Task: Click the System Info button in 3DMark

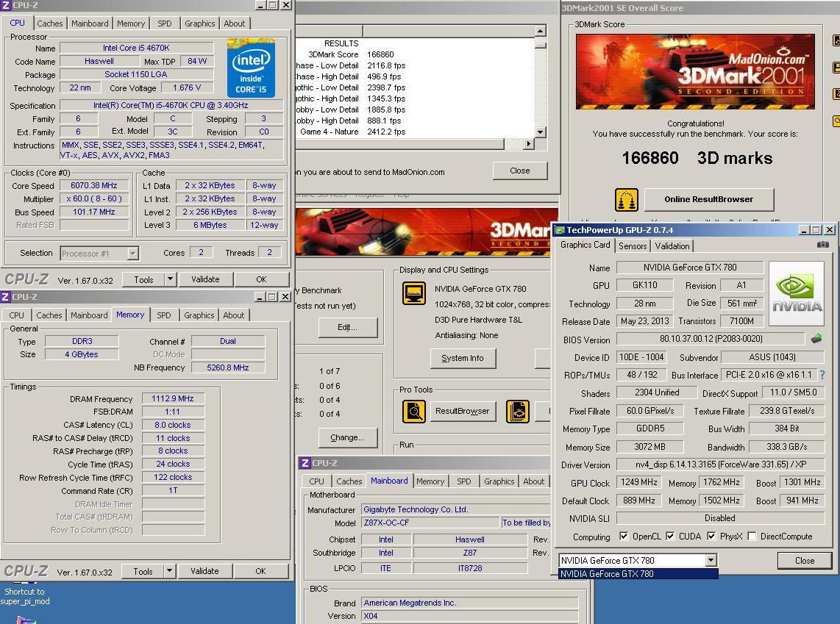Action: click(x=463, y=358)
